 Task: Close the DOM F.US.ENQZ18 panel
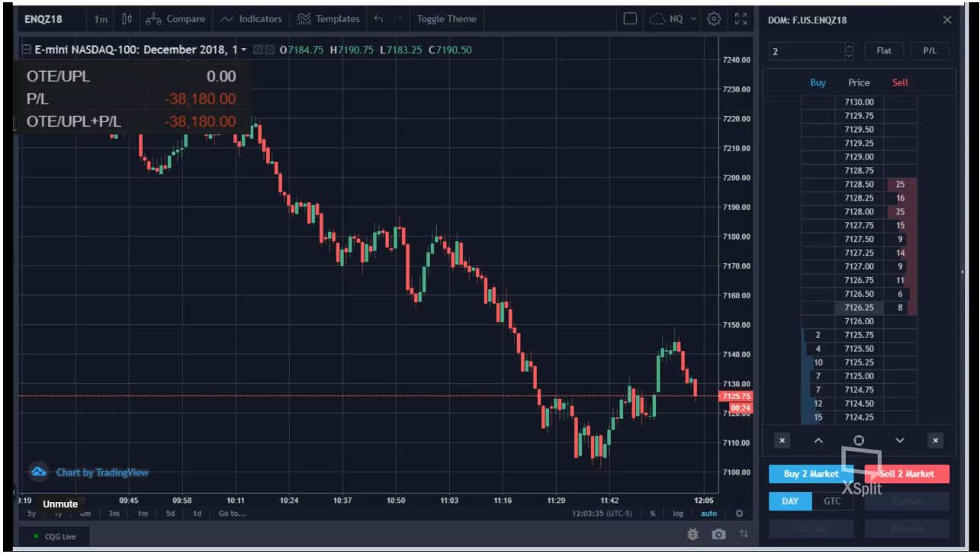coord(947,20)
